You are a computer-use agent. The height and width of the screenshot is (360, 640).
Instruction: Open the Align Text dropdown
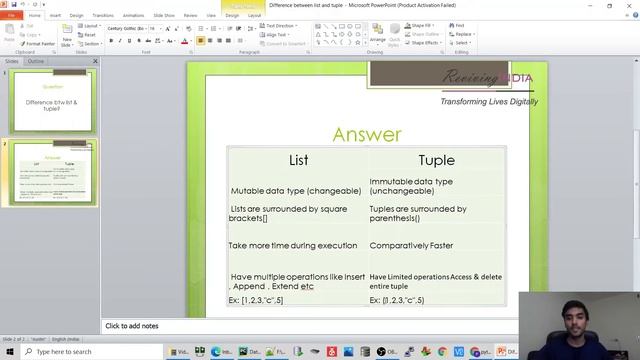tap(274, 35)
